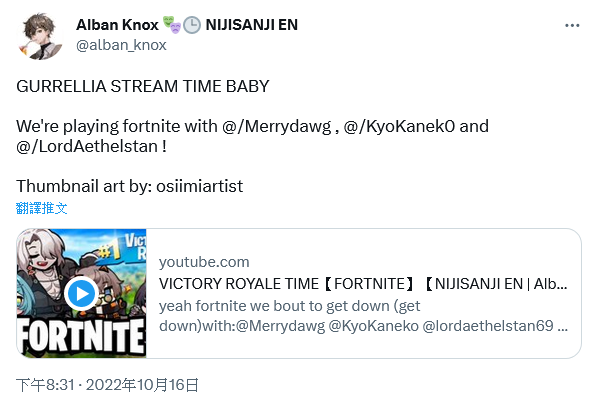598x411 pixels.
Task: Play the Fortnite video via the blue play button
Action: tap(82, 294)
